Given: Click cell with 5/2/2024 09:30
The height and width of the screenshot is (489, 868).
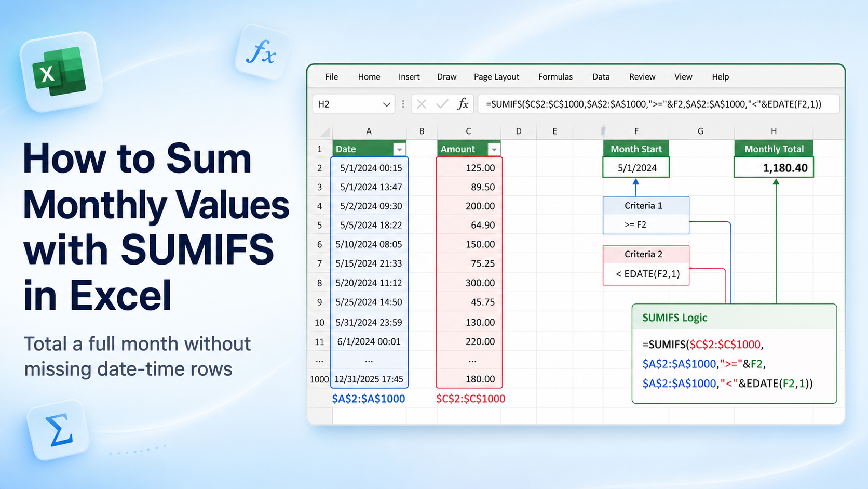Looking at the screenshot, I should pos(370,206).
